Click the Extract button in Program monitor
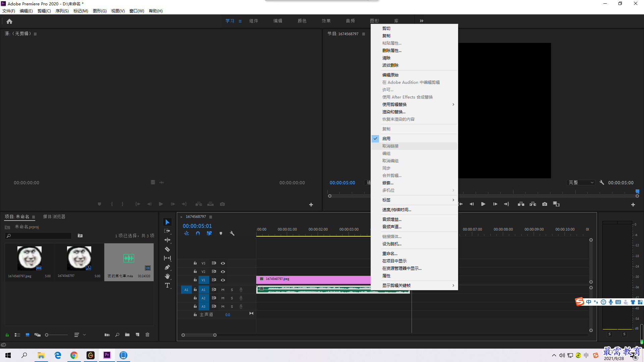644x362 pixels. coord(533,204)
